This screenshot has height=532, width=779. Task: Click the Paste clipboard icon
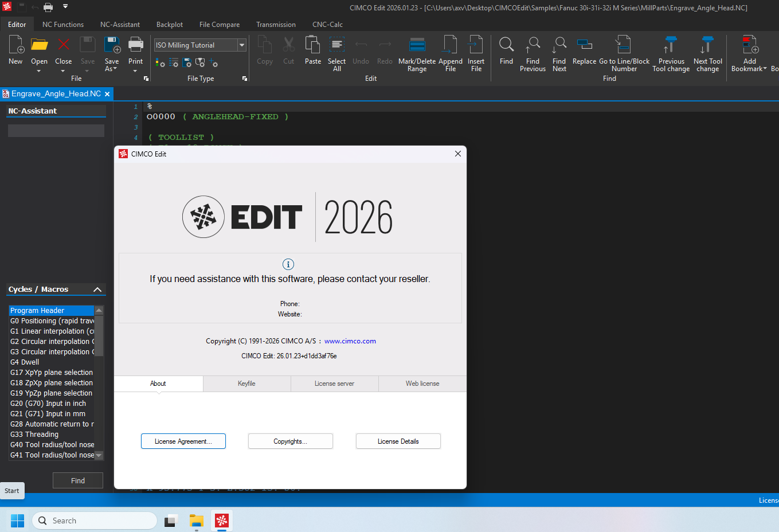313,45
